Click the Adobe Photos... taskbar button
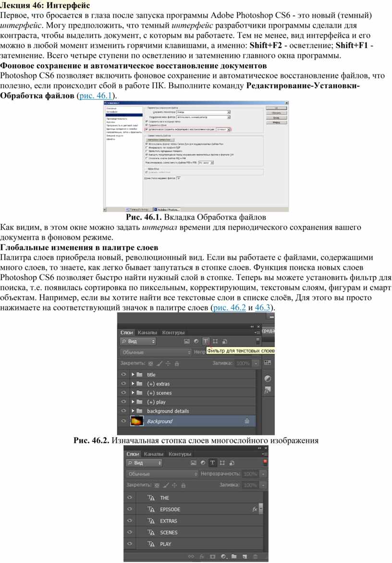The image size is (392, 563). (167, 209)
